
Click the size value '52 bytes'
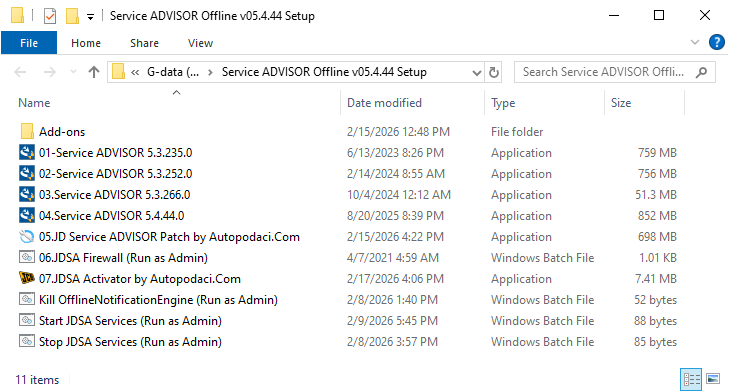point(655,299)
